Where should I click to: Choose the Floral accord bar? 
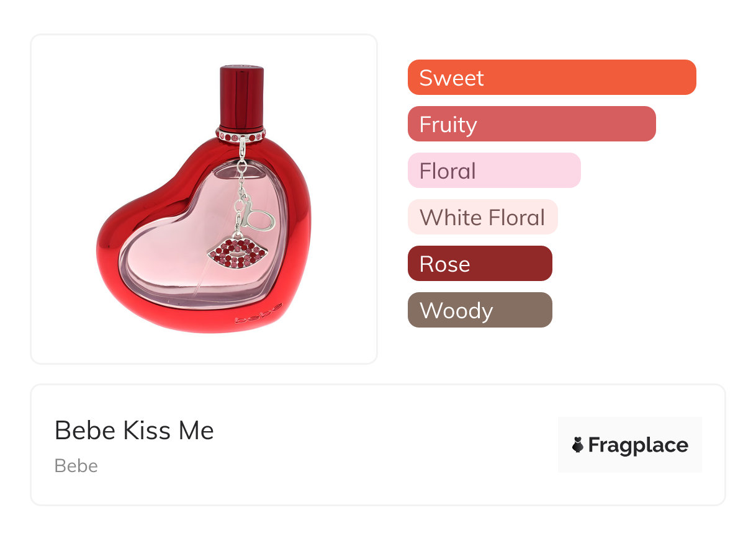(x=493, y=171)
